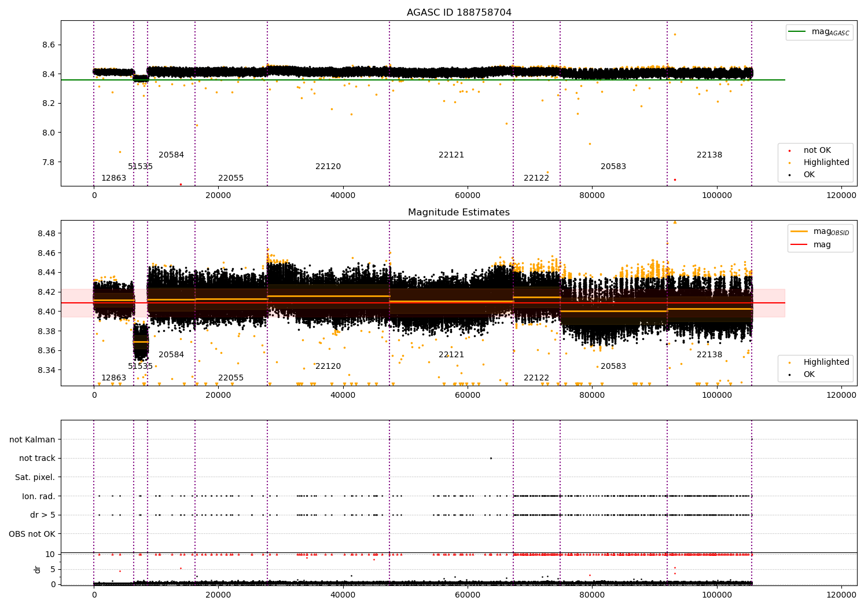Click obsid label 22122 in Magnitude Estimates plot
Screen dimensions: 868x608
tap(536, 378)
